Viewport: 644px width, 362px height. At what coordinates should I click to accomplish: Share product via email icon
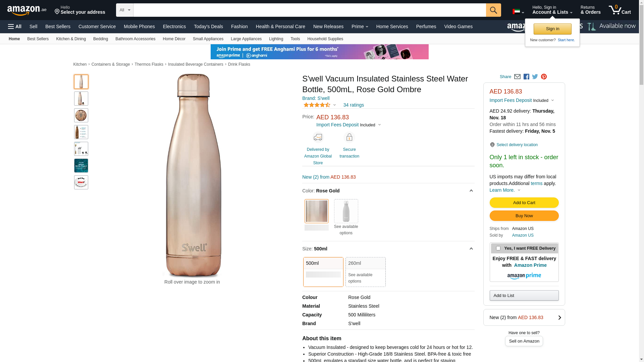[x=517, y=77]
